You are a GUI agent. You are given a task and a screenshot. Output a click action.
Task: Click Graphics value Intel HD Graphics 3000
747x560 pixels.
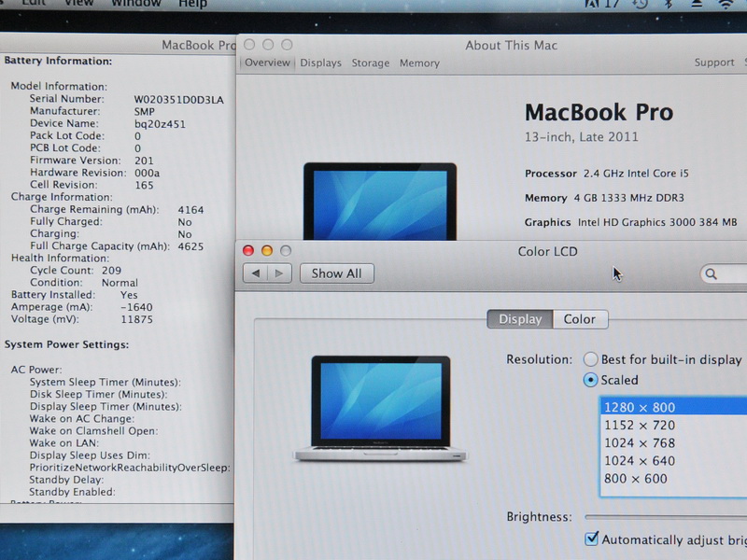click(657, 222)
